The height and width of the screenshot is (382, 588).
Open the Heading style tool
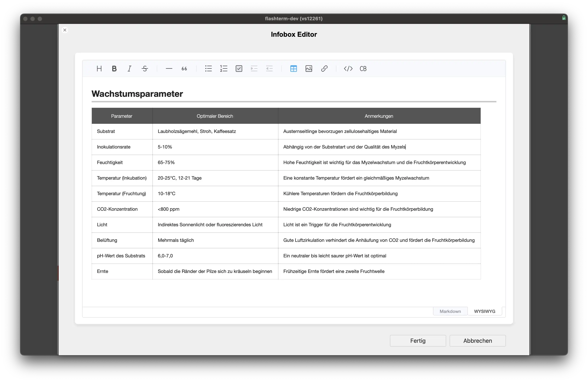(x=99, y=69)
